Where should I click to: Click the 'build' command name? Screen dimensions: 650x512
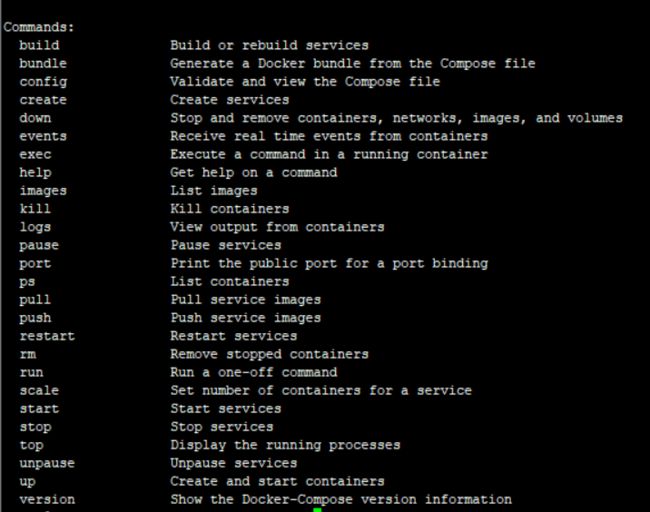pyautogui.click(x=39, y=45)
